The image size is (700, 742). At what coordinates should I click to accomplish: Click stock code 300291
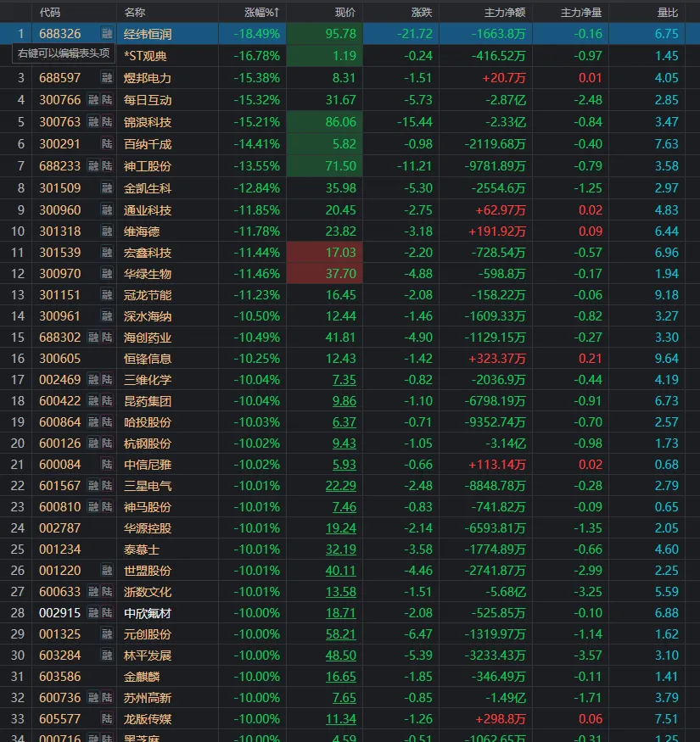[x=59, y=144]
